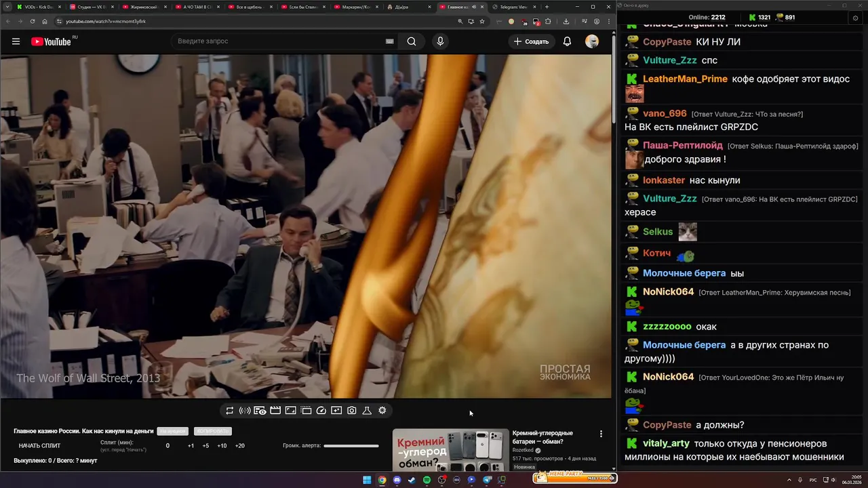Viewport: 868px width, 488px height.
Task: Click the picture-in-picture plus icon
Action: coord(336,410)
